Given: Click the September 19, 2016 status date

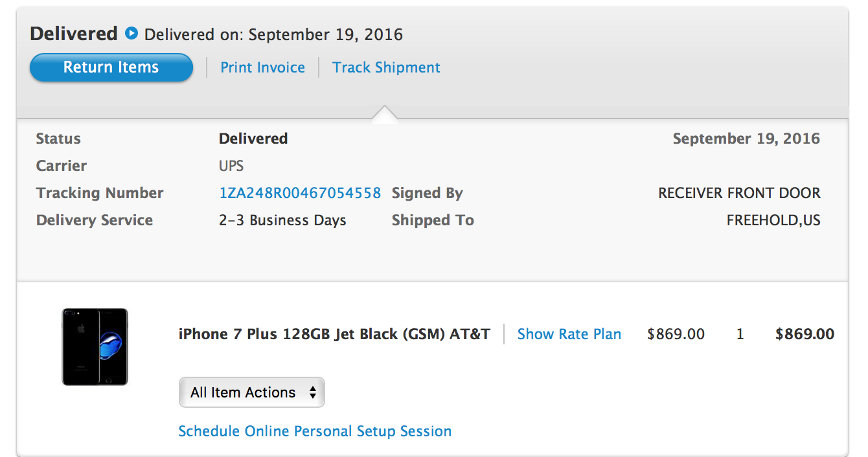Looking at the screenshot, I should pyautogui.click(x=746, y=139).
